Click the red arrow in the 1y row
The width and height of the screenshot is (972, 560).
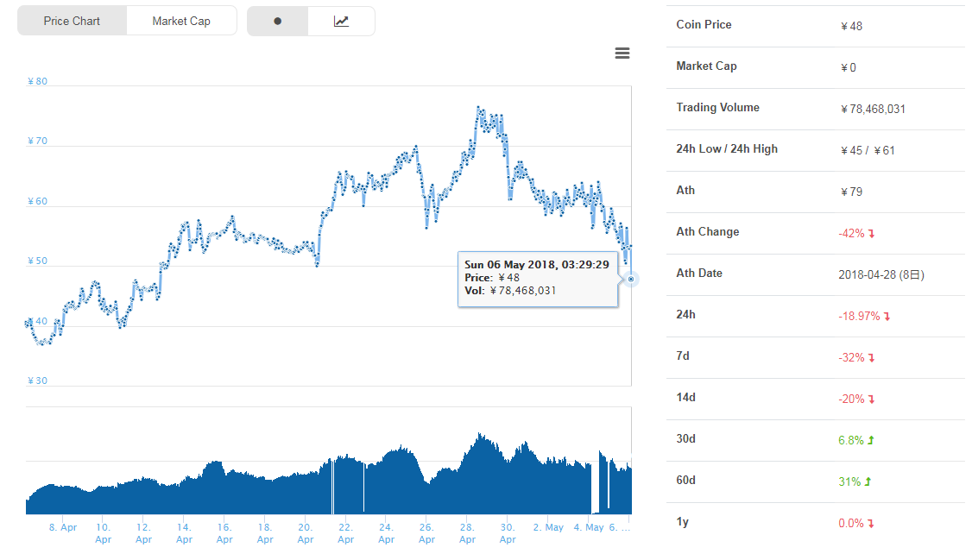pyautogui.click(x=871, y=523)
